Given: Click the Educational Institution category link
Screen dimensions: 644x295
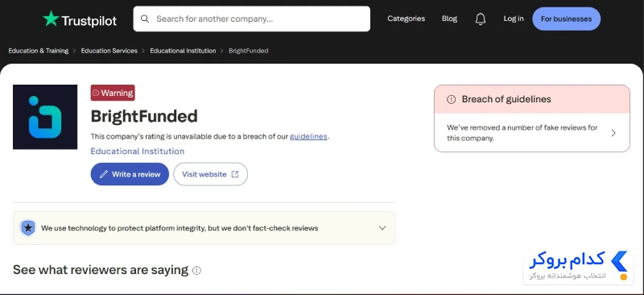Looking at the screenshot, I should point(138,152).
